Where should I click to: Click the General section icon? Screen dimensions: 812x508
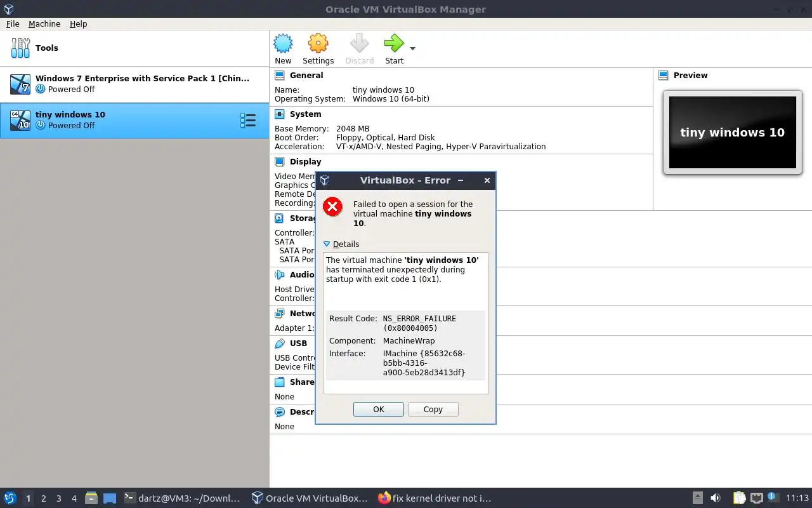click(279, 75)
